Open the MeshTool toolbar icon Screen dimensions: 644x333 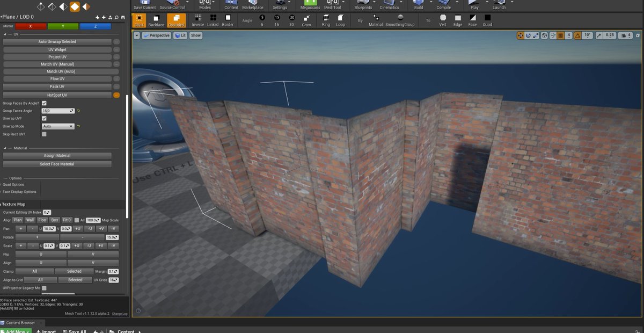pos(332,5)
